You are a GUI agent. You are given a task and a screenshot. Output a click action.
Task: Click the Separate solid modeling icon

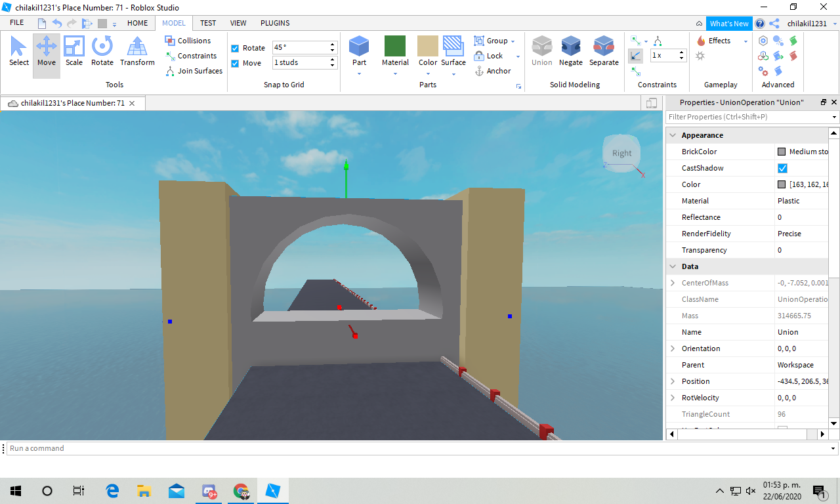pos(604,51)
